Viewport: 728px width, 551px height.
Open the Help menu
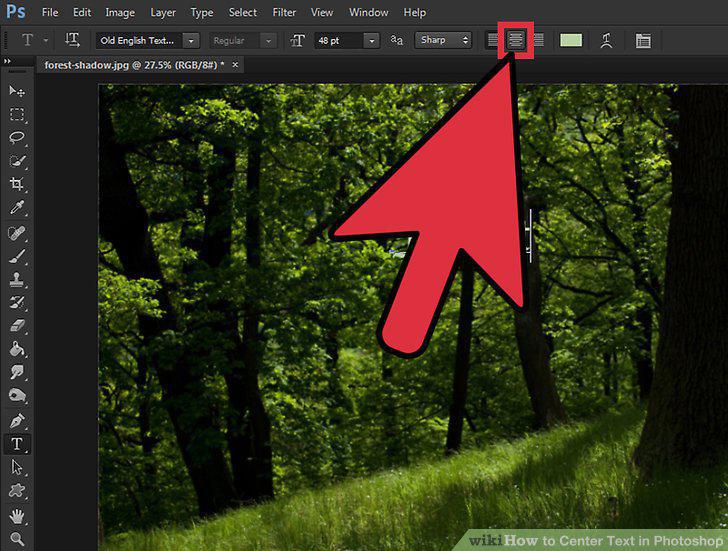pos(414,13)
